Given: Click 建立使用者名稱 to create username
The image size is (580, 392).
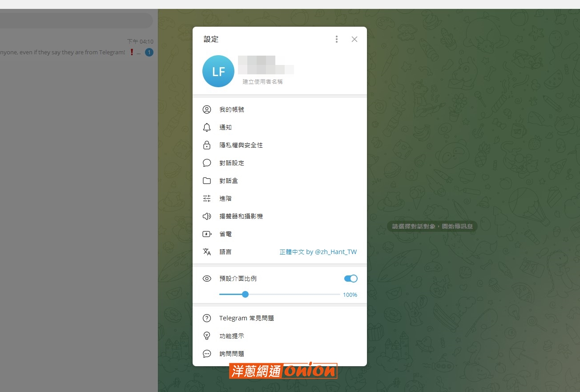Looking at the screenshot, I should click(262, 82).
